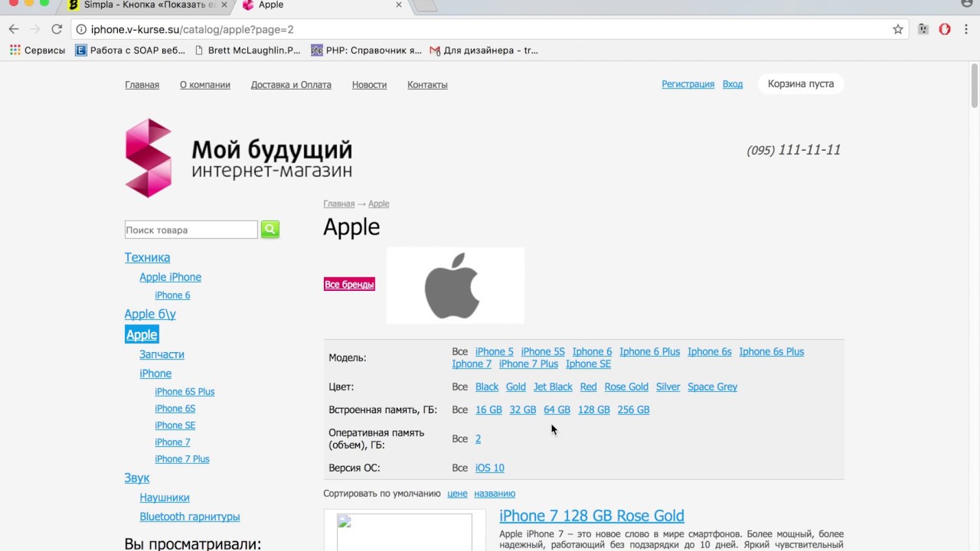
Task: Filter model by iPhone SE
Action: coord(588,364)
